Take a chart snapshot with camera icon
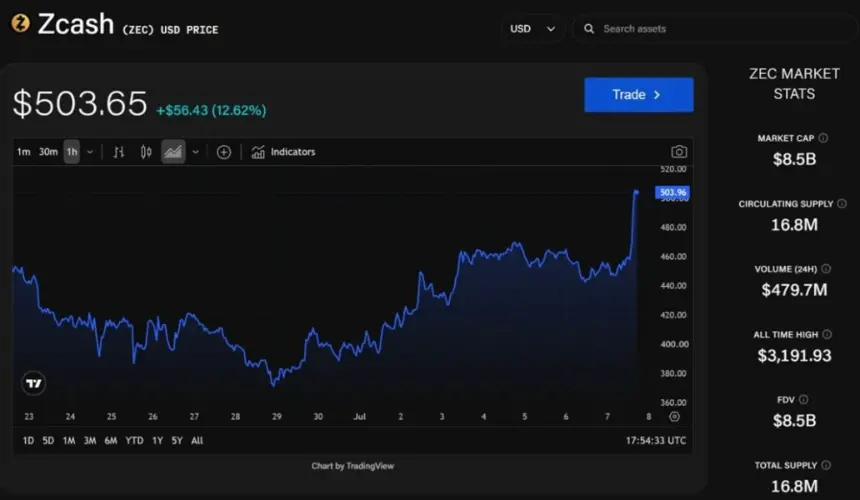 coord(679,152)
